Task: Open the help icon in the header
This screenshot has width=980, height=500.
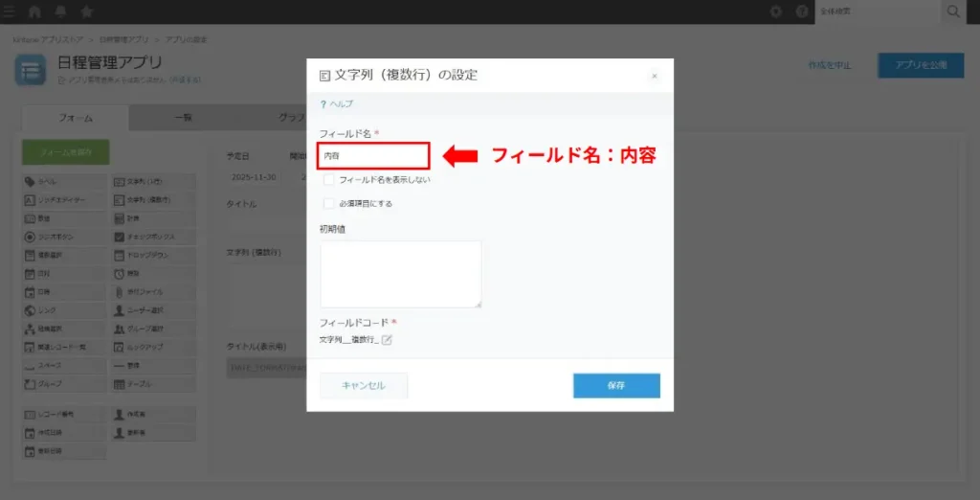Action: [802, 11]
